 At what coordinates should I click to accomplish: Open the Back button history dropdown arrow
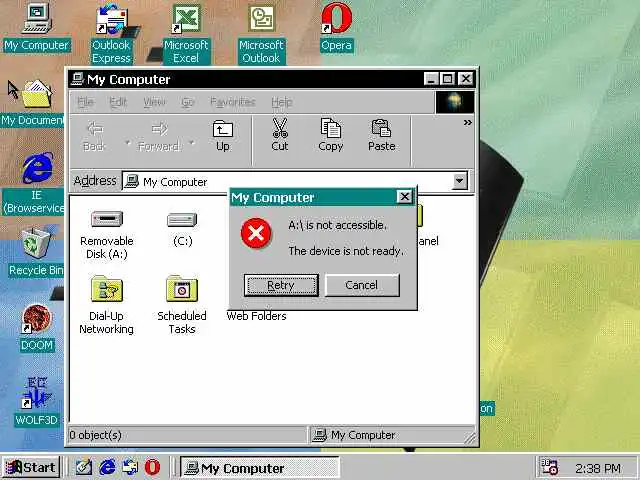[127, 142]
